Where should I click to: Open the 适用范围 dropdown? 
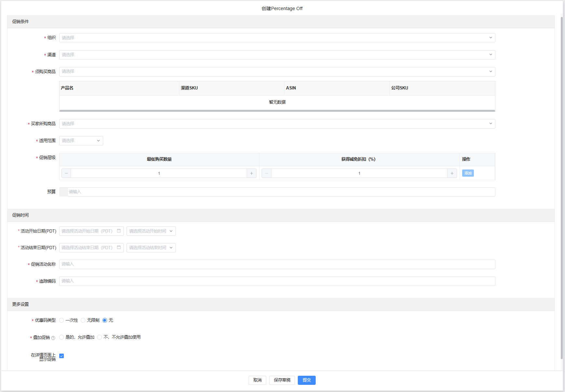click(81, 141)
